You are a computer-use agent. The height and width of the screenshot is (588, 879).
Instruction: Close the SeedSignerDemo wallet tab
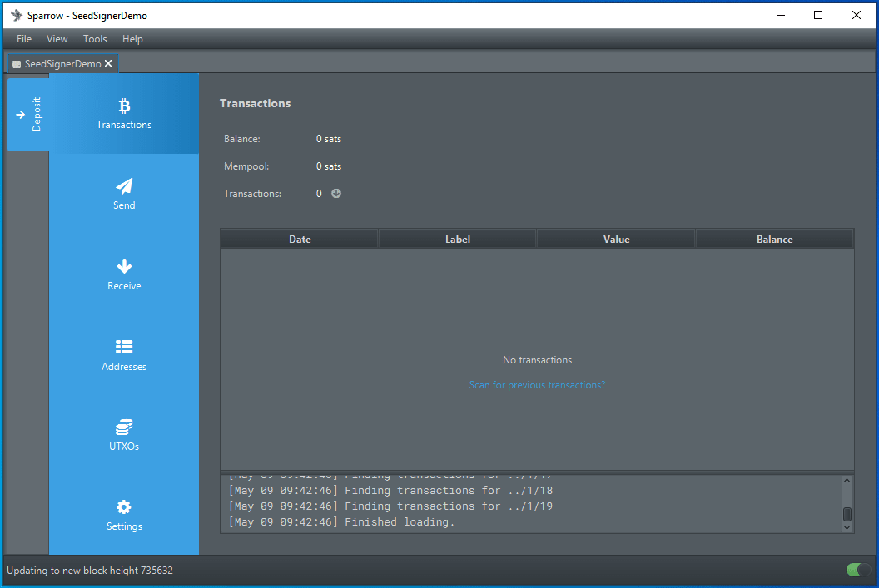click(x=108, y=64)
